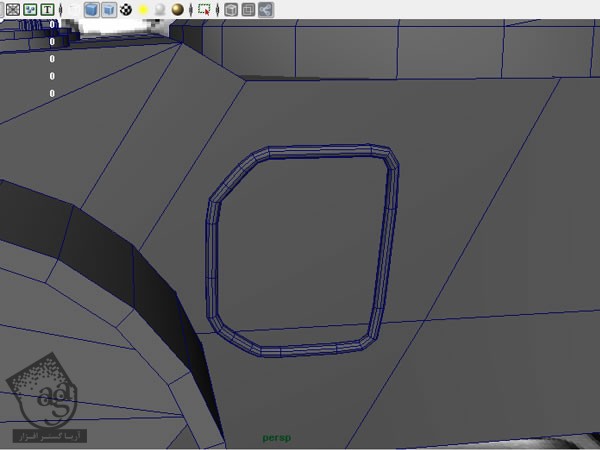This screenshot has height=450, width=600.
Task: Click X-ray active components icon
Action: click(x=248, y=9)
